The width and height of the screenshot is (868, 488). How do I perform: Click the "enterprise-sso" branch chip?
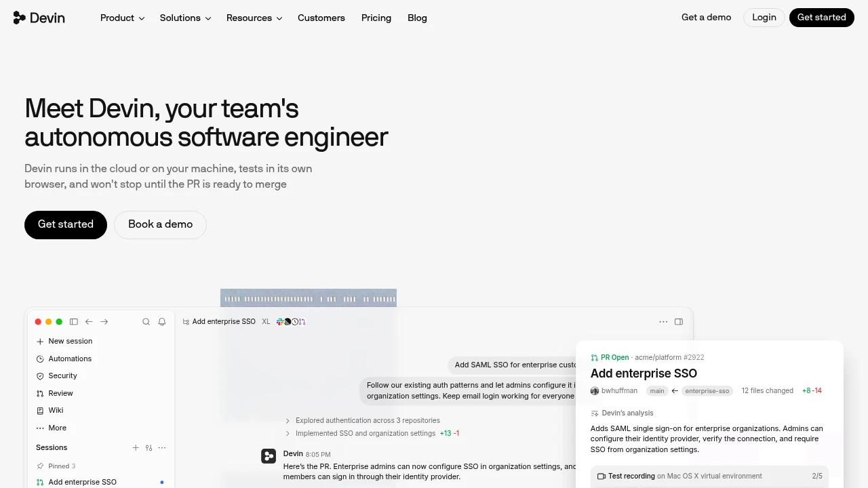point(707,391)
